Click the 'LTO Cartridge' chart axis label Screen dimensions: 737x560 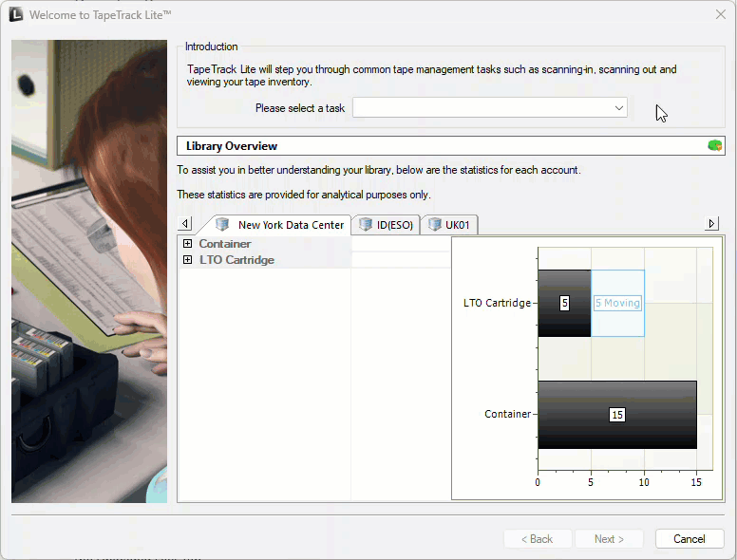pyautogui.click(x=497, y=303)
